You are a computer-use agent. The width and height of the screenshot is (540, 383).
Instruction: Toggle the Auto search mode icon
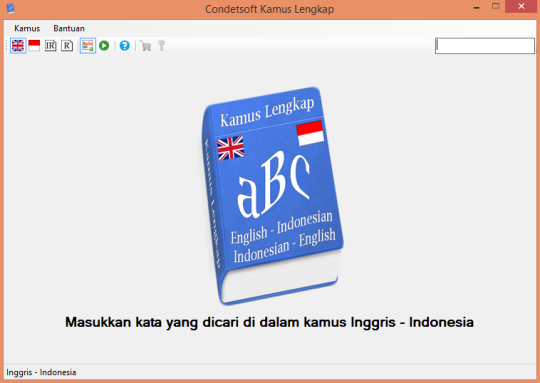[88, 45]
